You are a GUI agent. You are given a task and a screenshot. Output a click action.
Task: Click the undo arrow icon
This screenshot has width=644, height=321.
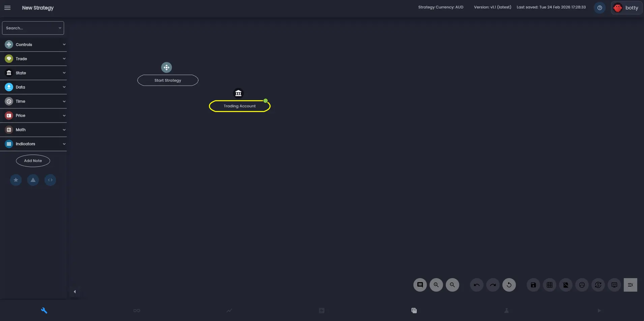click(476, 285)
